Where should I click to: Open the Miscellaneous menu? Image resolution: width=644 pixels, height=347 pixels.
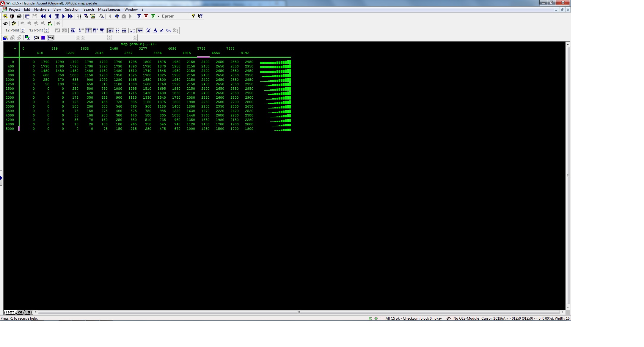tap(109, 10)
